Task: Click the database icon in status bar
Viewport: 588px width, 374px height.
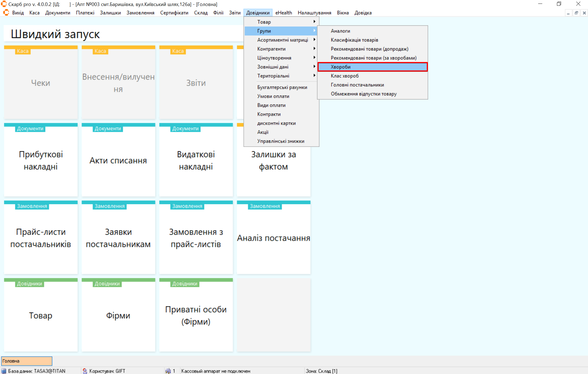Action: (x=4, y=371)
